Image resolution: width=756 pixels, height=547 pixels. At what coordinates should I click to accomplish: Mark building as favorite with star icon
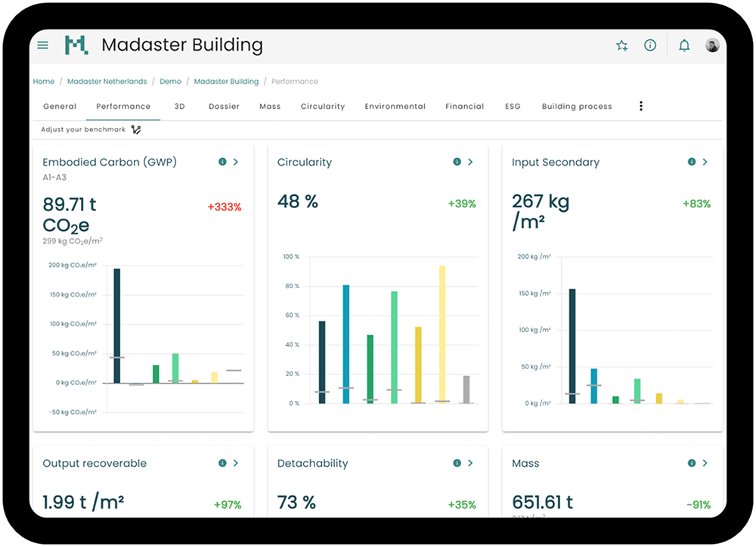pos(621,45)
